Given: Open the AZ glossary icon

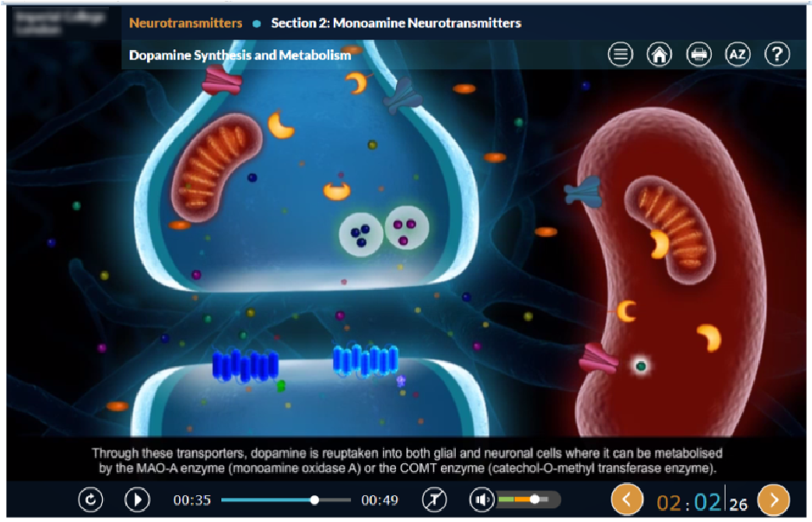Looking at the screenshot, I should point(738,54).
